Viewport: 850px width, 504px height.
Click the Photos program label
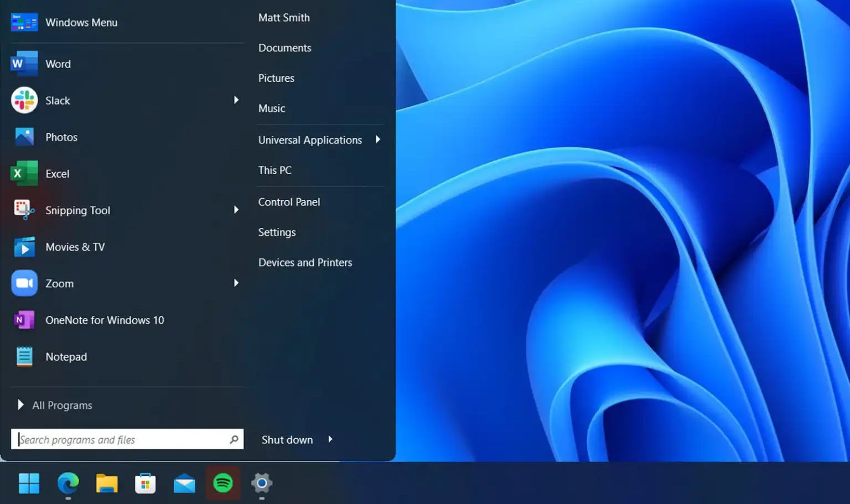point(61,137)
